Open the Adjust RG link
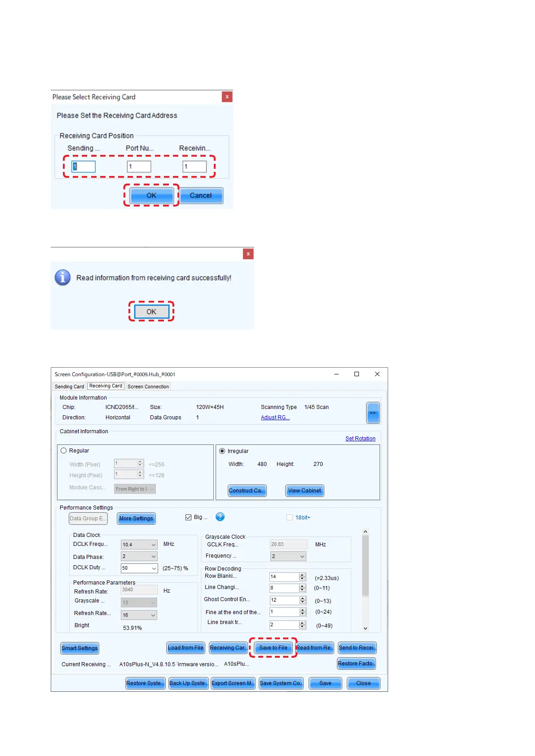The width and height of the screenshot is (535, 756). pyautogui.click(x=275, y=418)
